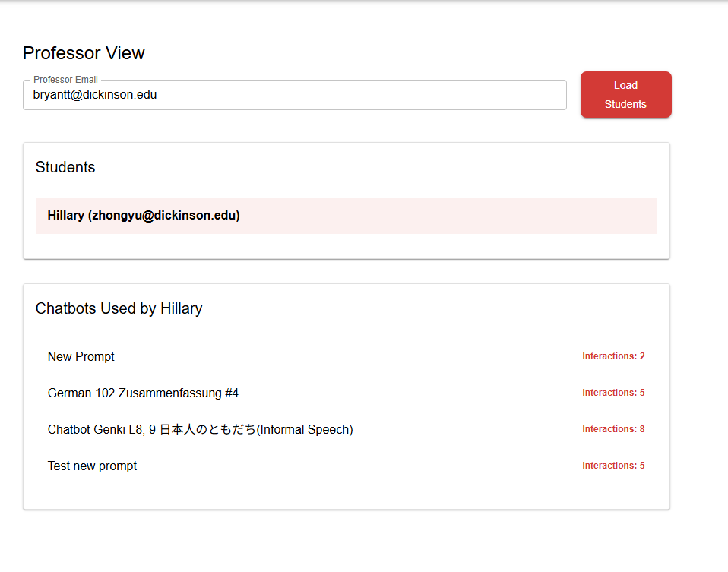Open the Test new prompt chatbot
This screenshot has height=572, width=728.
click(92, 466)
